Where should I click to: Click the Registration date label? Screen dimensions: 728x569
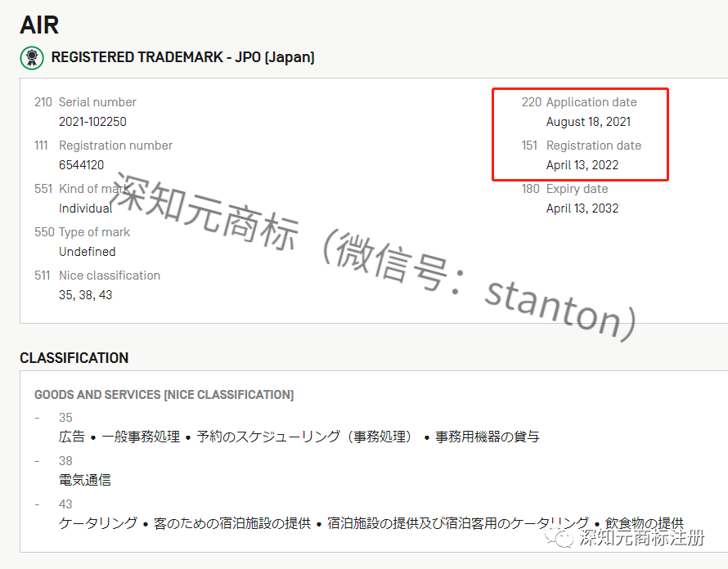pyautogui.click(x=594, y=146)
